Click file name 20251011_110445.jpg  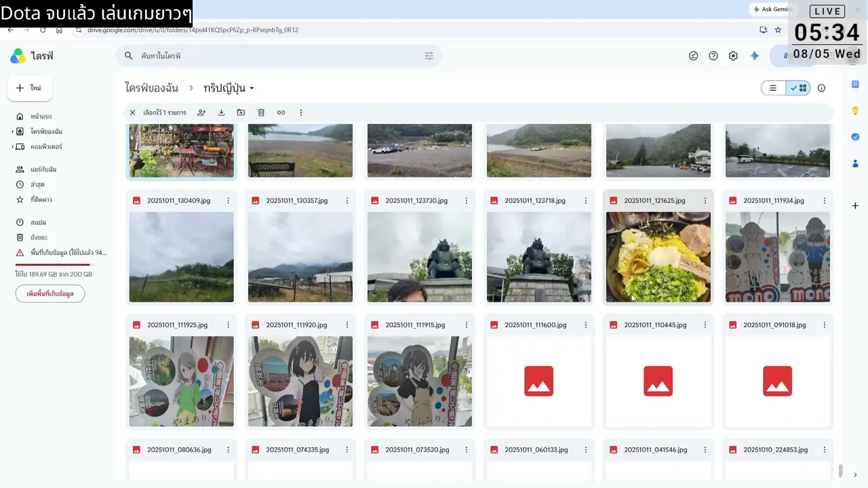(x=655, y=325)
